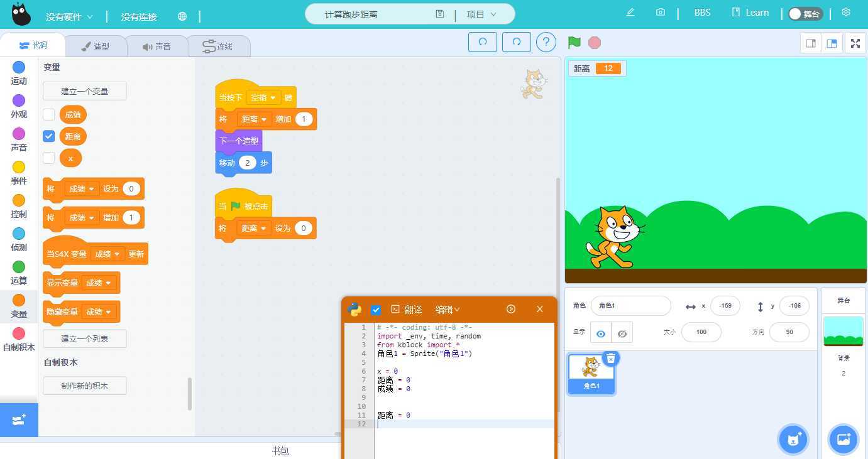Click the Kittenblock cat logo
The height and width of the screenshot is (459, 868).
tap(21, 14)
